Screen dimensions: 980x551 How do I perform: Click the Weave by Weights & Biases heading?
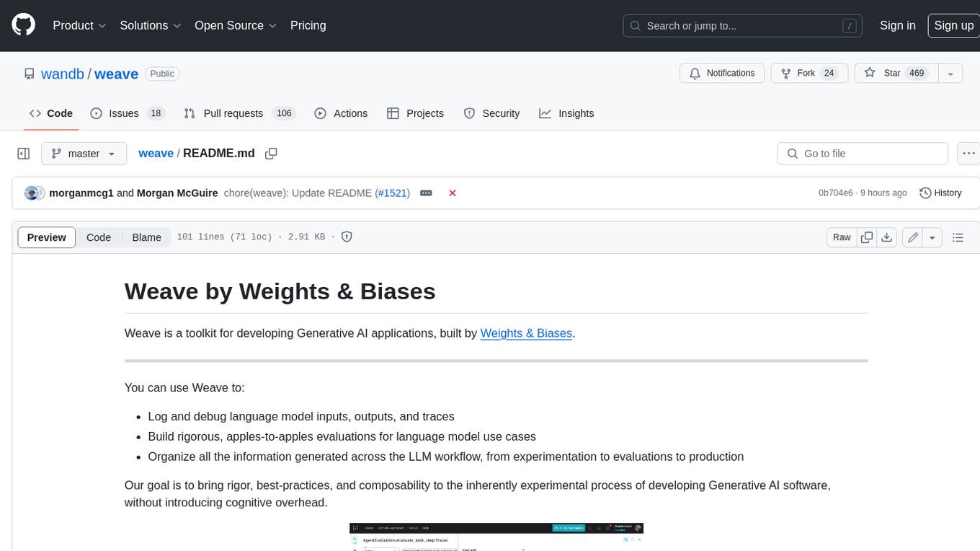[x=280, y=291]
